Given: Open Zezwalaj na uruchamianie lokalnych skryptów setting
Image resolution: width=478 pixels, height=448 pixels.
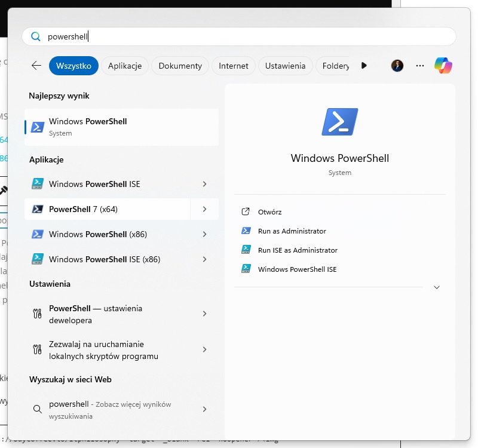Looking at the screenshot, I should tap(108, 350).
